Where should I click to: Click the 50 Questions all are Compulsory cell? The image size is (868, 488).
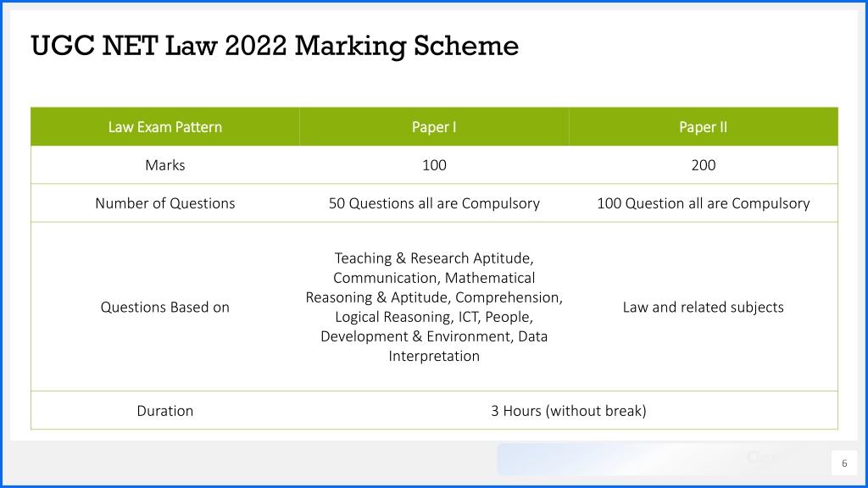(x=434, y=203)
